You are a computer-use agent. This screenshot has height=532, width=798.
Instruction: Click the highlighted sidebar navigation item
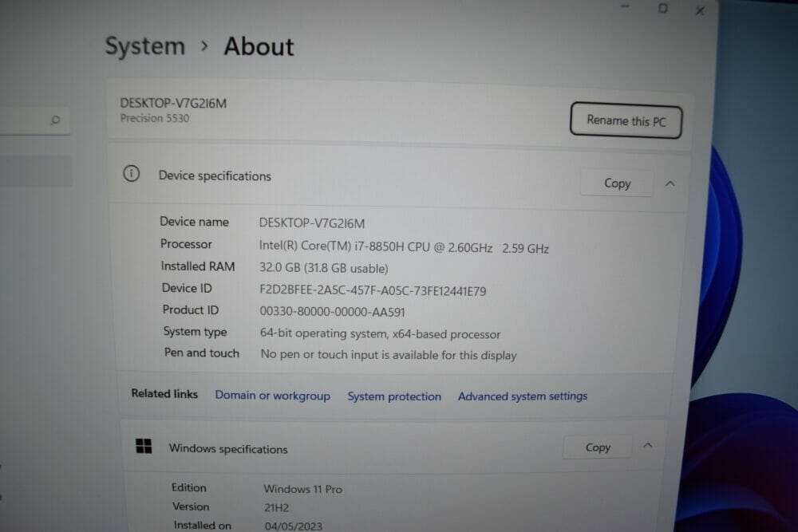[36, 171]
